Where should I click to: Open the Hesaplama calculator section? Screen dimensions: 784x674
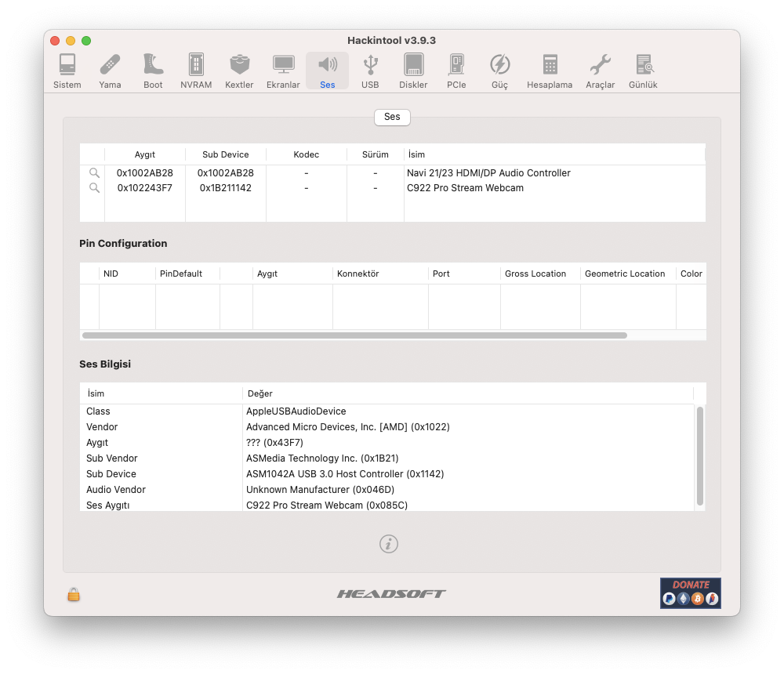coord(550,71)
